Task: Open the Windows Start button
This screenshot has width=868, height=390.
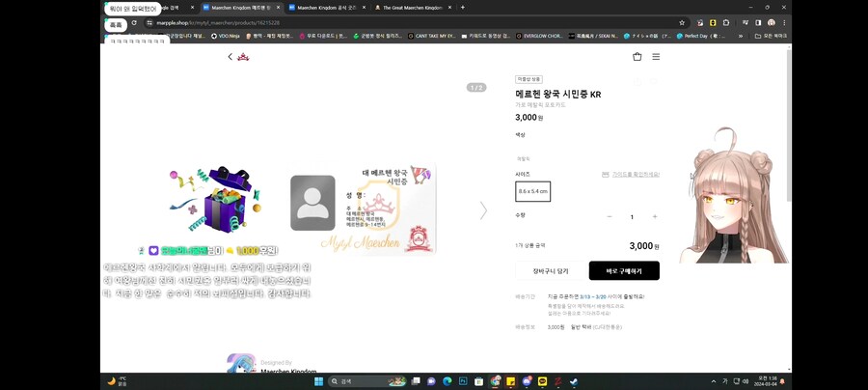Action: [319, 381]
